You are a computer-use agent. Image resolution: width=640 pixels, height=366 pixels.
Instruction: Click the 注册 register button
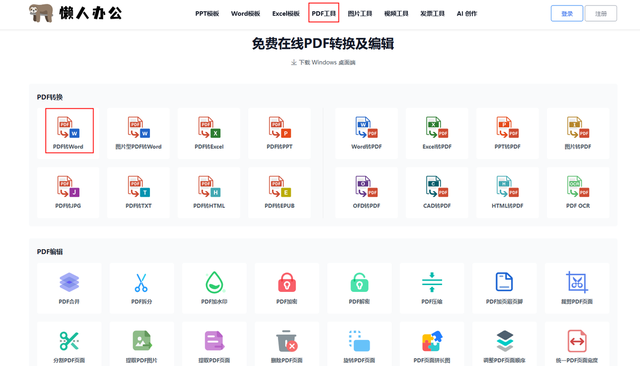click(601, 13)
